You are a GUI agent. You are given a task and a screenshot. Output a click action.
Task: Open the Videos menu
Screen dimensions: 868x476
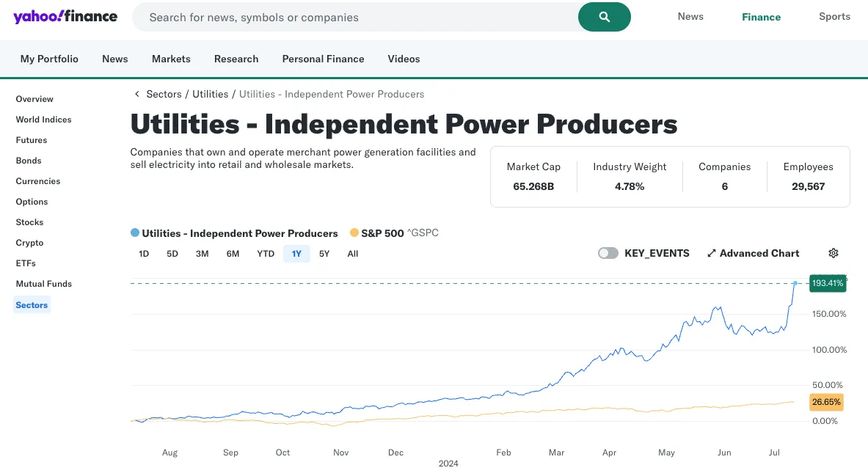click(x=404, y=59)
